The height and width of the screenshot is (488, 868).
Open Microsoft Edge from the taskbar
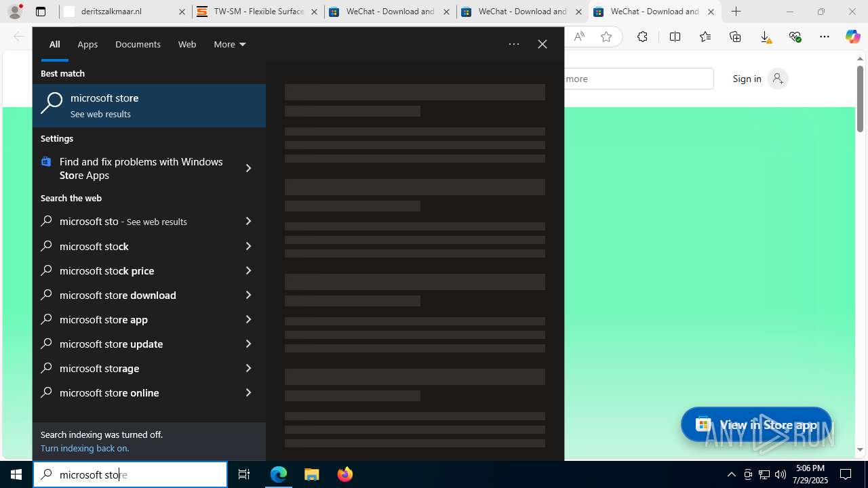click(x=279, y=474)
